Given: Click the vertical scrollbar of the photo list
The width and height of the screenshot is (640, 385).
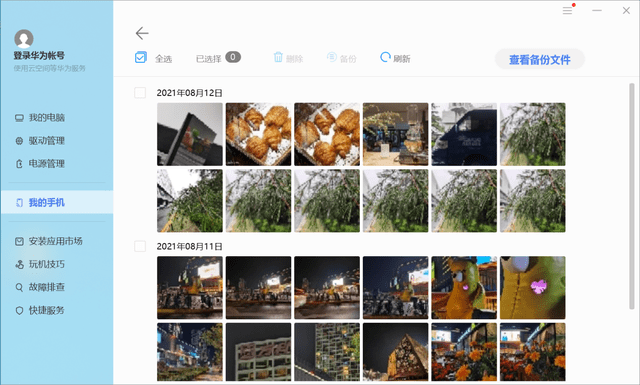Looking at the screenshot, I should click(632, 196).
